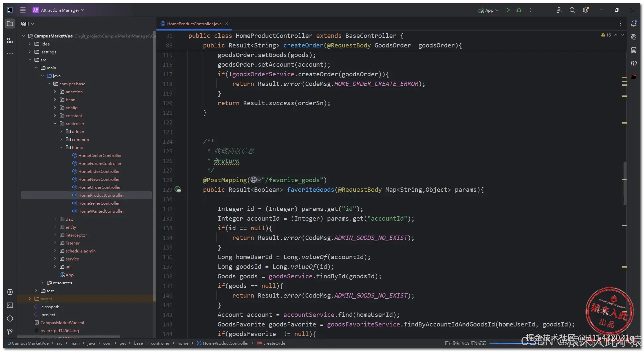Viewport: 644px width, 352px height.
Task: Open the AI Assistant tool window
Action: (x=634, y=37)
